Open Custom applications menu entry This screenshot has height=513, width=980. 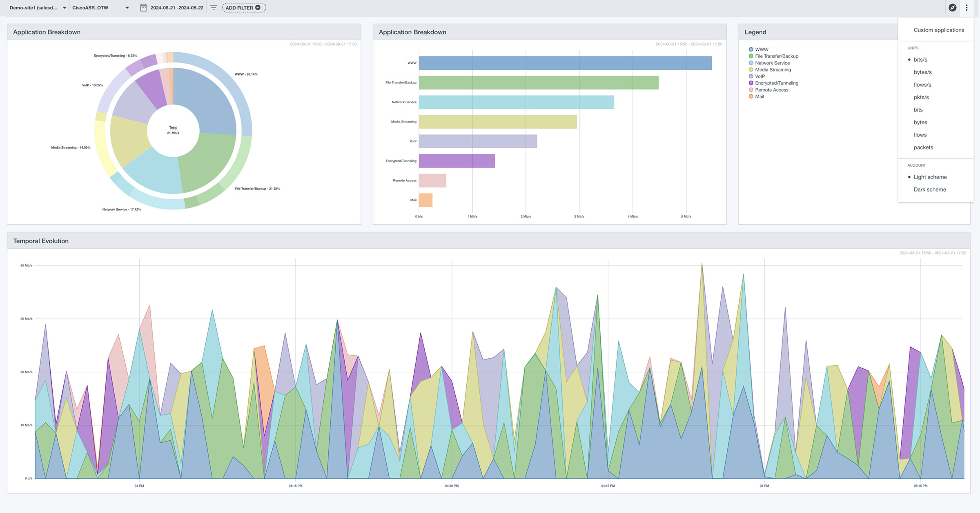[x=939, y=30]
